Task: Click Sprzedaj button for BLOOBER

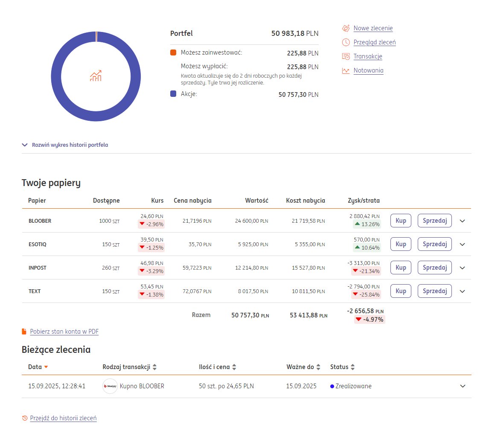Action: tap(434, 221)
